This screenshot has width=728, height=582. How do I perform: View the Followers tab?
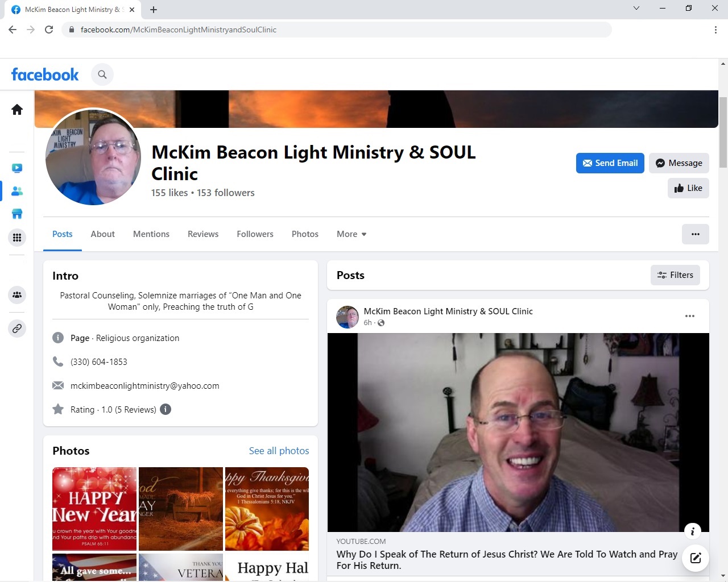(x=255, y=234)
